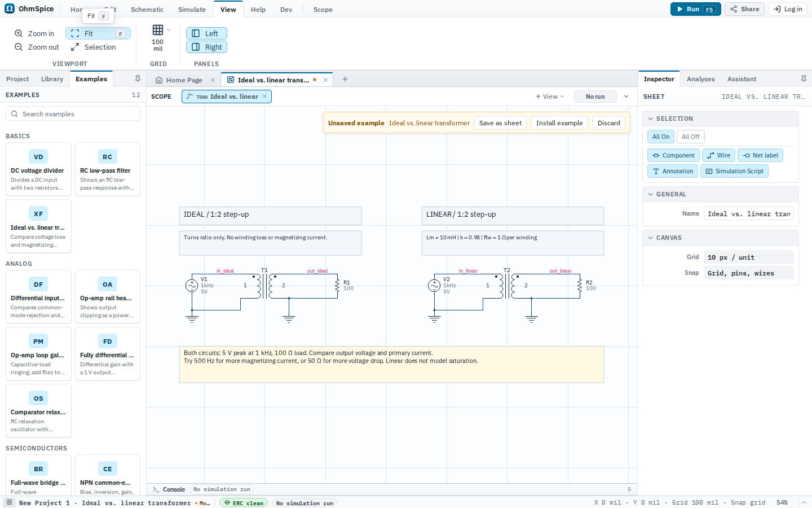Collapse the GENERAL section
The image size is (812, 508).
point(650,194)
